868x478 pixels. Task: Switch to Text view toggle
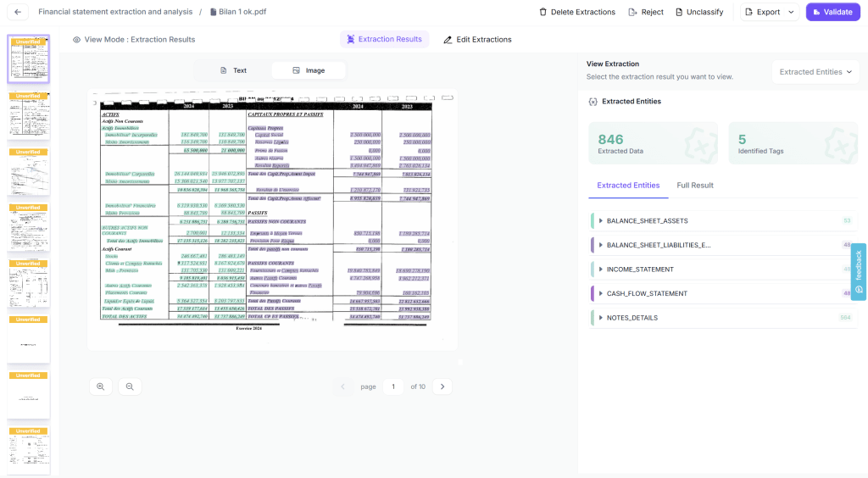point(233,70)
